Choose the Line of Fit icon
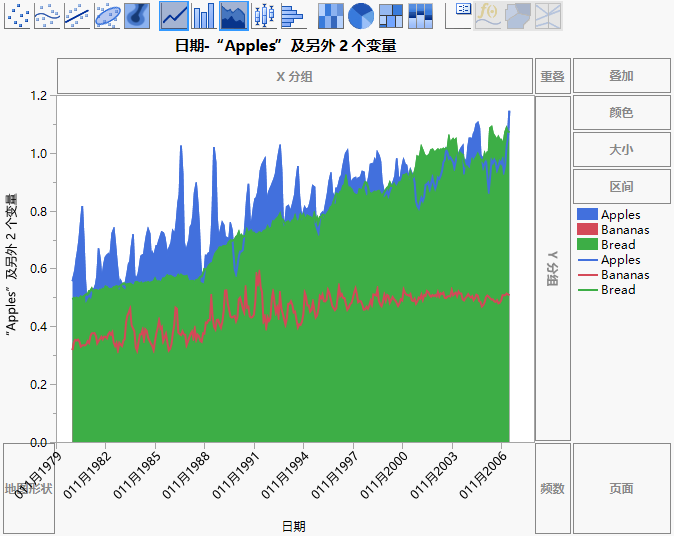This screenshot has height=536, width=674. click(x=77, y=14)
